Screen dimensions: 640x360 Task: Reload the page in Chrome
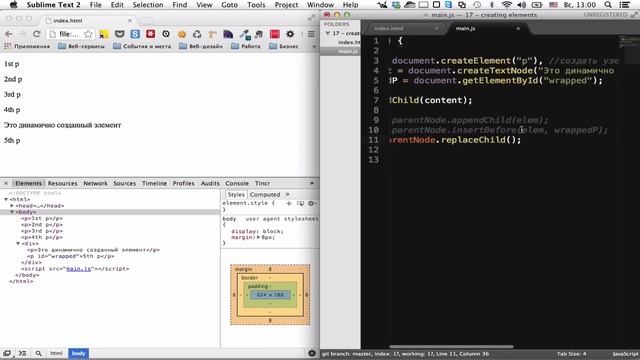(x=37, y=34)
